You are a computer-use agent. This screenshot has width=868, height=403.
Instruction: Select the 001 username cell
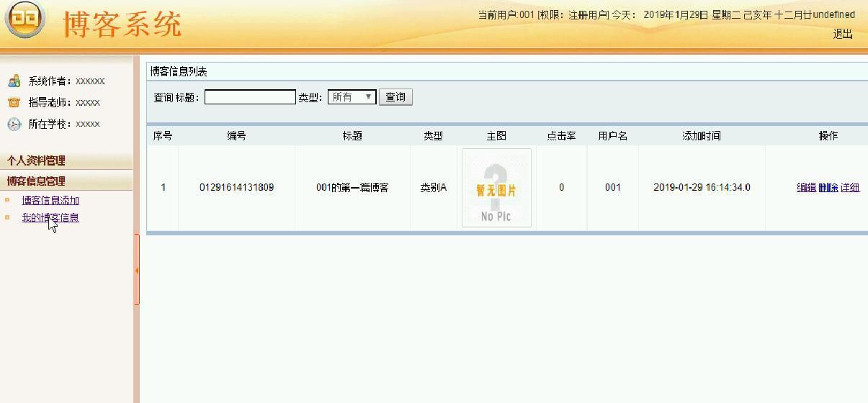(612, 187)
